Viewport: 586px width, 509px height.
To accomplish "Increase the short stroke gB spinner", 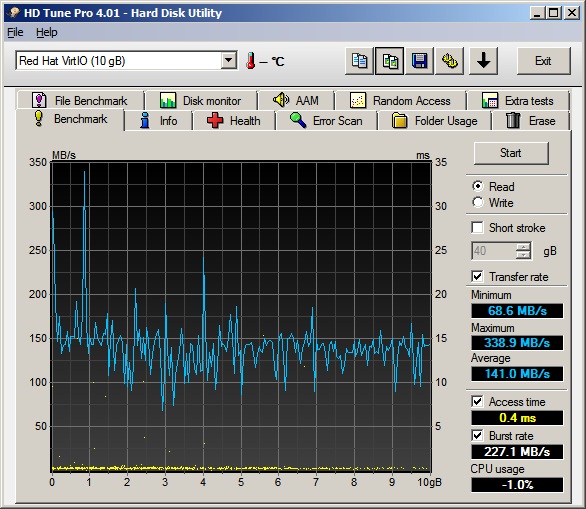I will coord(523,247).
